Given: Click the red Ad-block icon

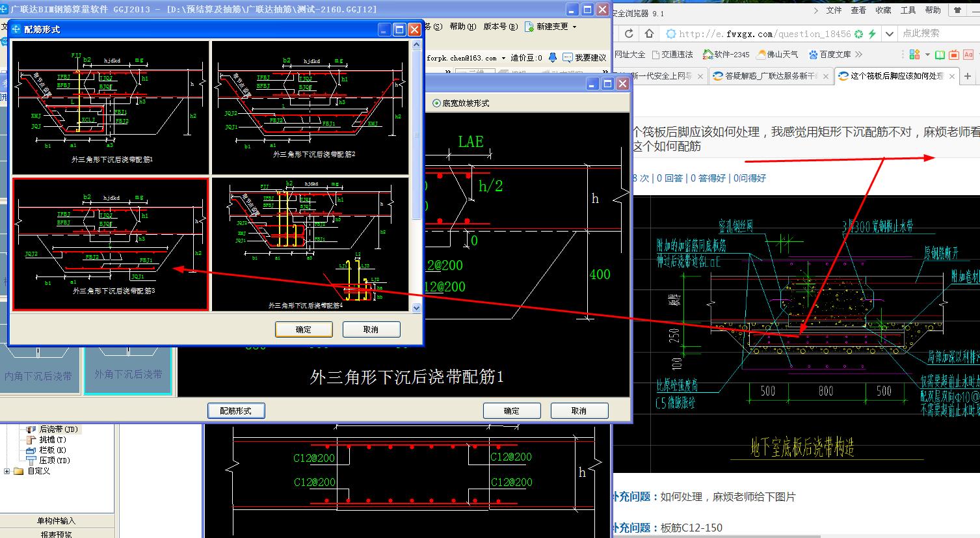Looking at the screenshot, I should pyautogui.click(x=968, y=55).
